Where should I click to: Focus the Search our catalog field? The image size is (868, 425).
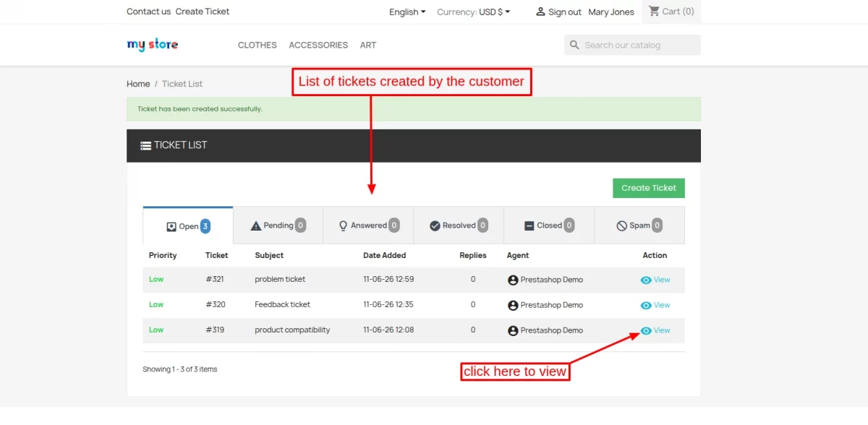[x=632, y=45]
